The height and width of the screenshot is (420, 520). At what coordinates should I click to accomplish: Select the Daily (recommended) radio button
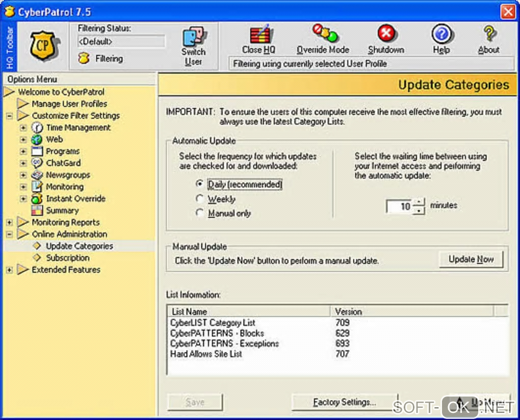pyautogui.click(x=199, y=183)
